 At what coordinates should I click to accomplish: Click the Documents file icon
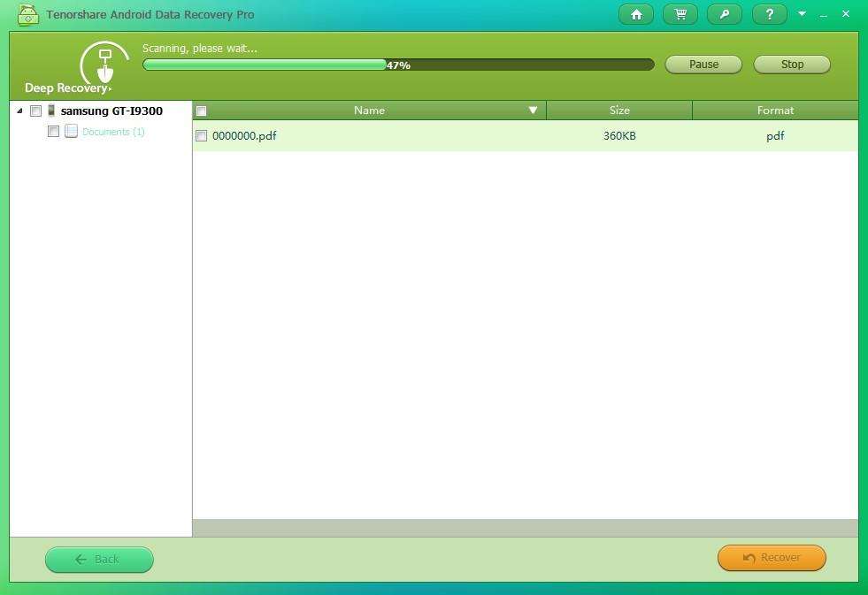(x=71, y=131)
